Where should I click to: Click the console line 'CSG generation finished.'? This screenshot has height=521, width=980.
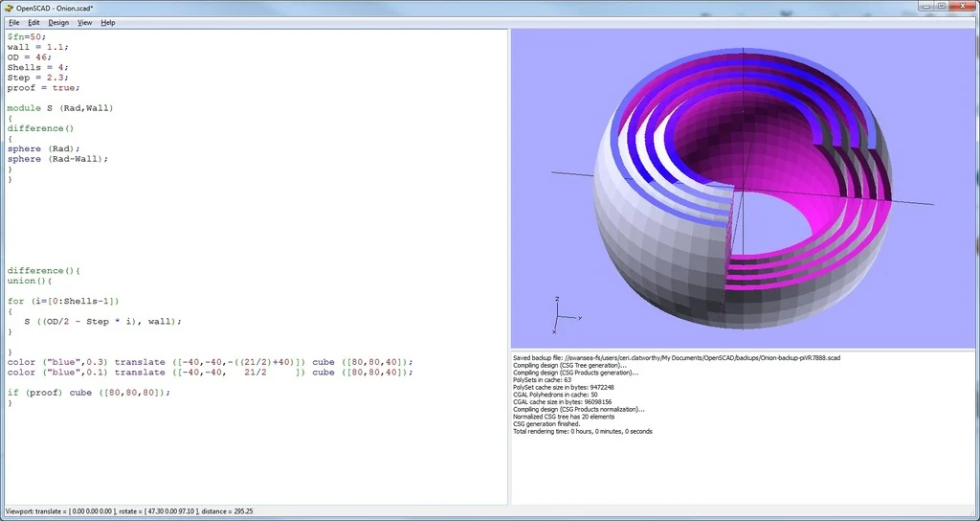click(x=546, y=424)
